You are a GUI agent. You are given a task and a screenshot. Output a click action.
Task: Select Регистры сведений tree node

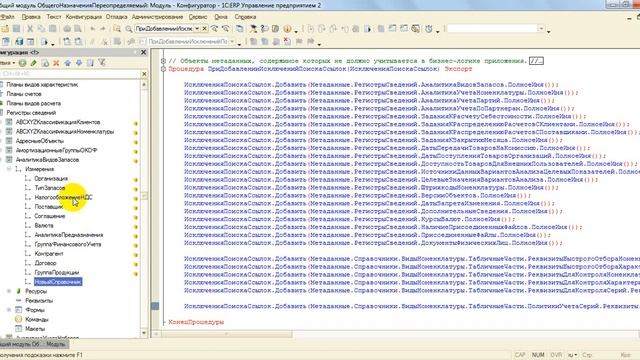31,113
